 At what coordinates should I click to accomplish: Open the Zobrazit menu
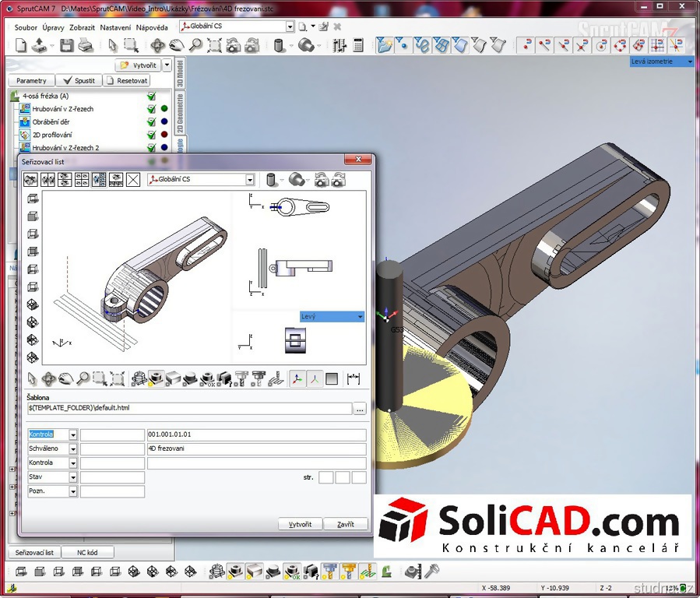(82, 27)
